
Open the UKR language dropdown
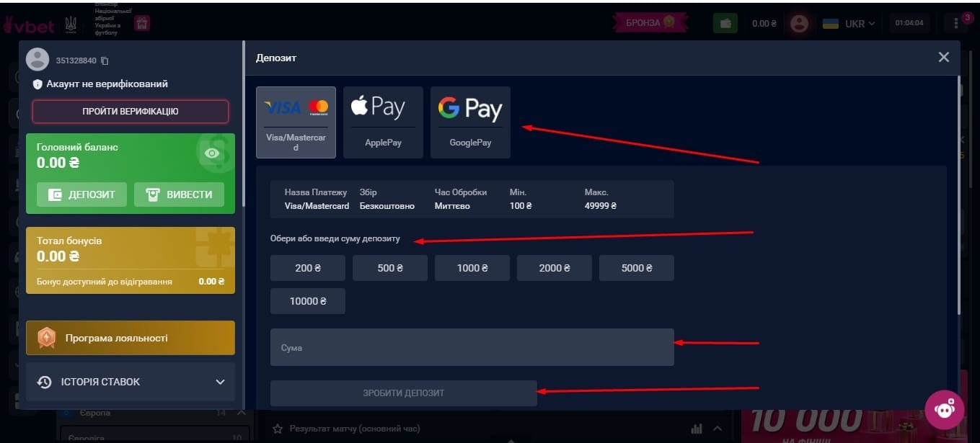(849, 23)
